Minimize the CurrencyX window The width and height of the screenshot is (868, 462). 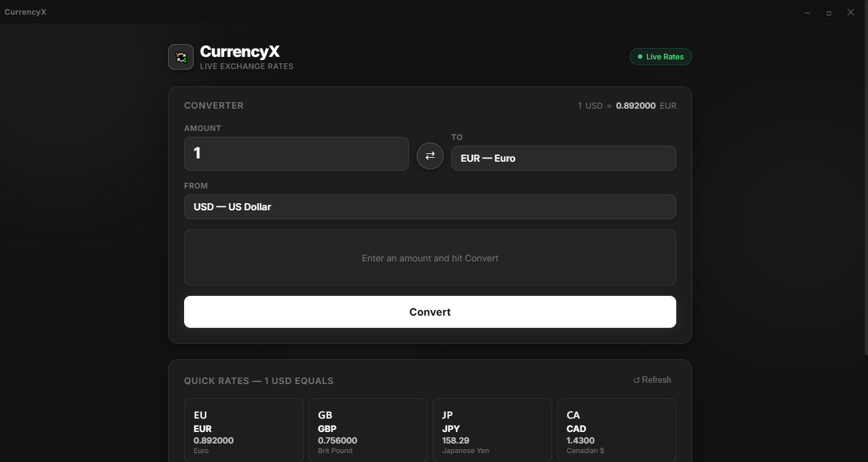click(x=807, y=13)
